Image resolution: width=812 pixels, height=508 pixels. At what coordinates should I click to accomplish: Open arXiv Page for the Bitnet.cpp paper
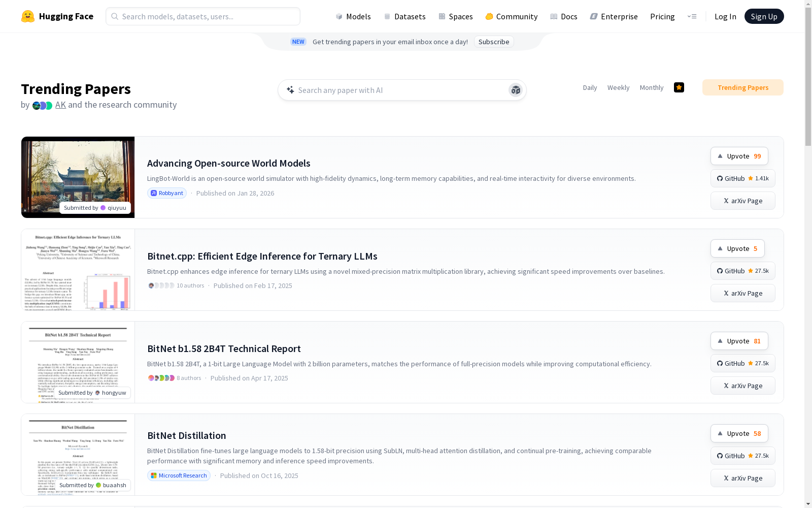click(x=743, y=293)
